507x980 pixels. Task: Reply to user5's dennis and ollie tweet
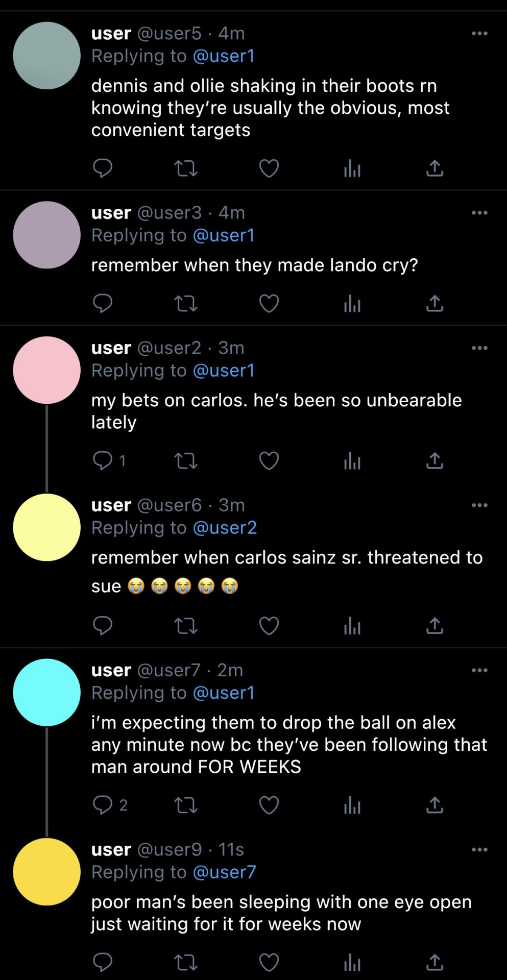click(x=103, y=168)
